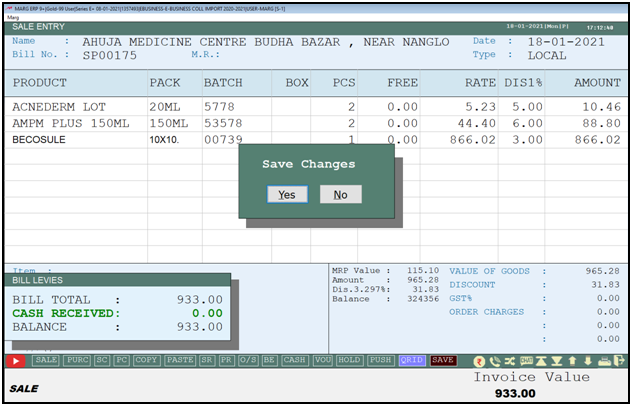Click the red YouTube play icon

click(x=17, y=360)
